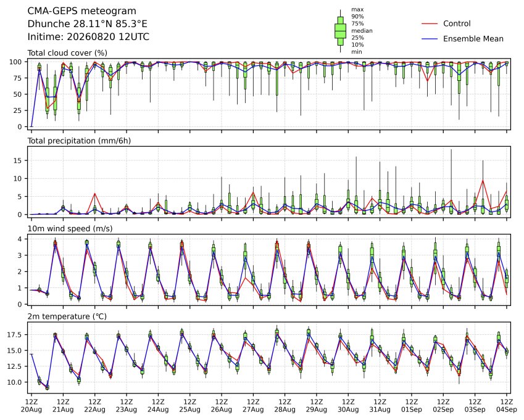Click the Total cloud cover (%) panel title
Image resolution: width=524 pixels, height=420 pixels.
[x=67, y=53]
